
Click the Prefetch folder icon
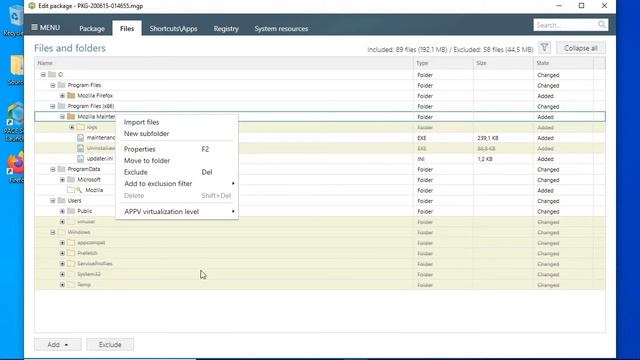click(x=71, y=253)
